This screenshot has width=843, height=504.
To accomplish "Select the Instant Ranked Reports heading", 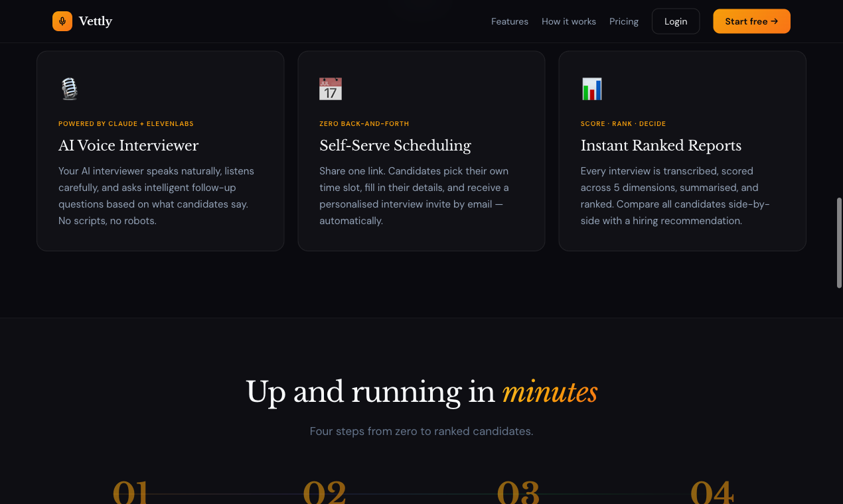I will point(661,146).
